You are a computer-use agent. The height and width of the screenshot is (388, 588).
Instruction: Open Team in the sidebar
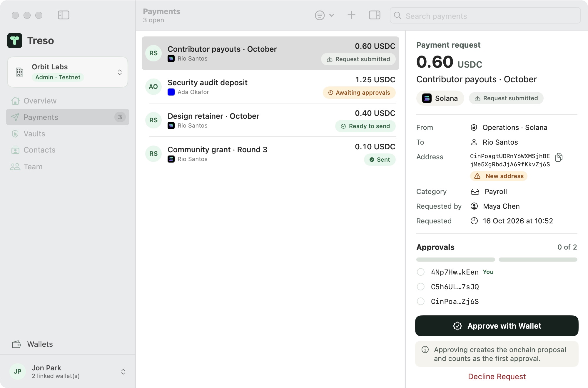68,167
